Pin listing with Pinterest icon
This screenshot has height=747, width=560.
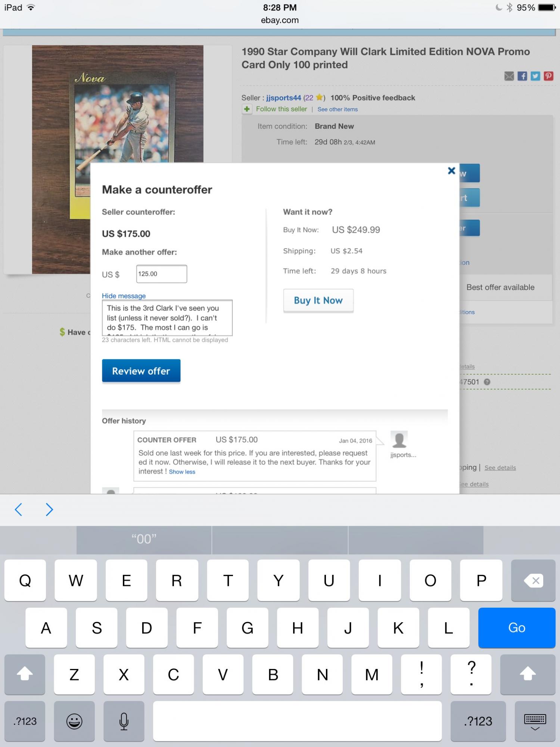[548, 76]
